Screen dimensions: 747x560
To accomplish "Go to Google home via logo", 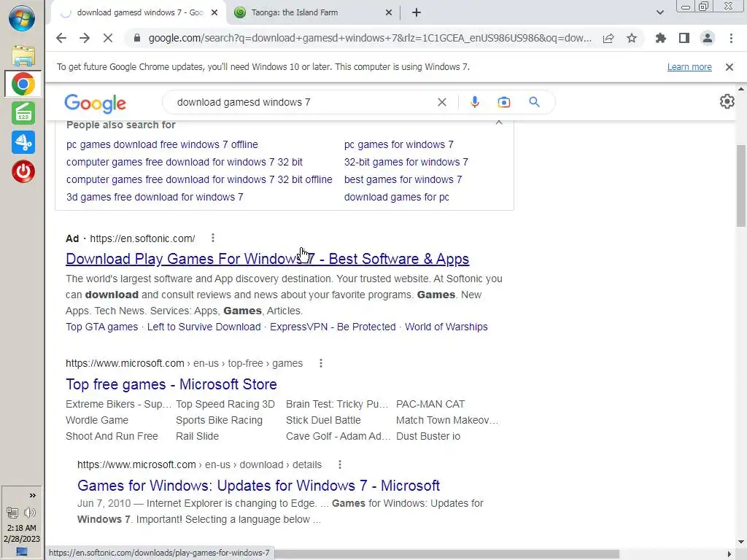I will point(96,104).
